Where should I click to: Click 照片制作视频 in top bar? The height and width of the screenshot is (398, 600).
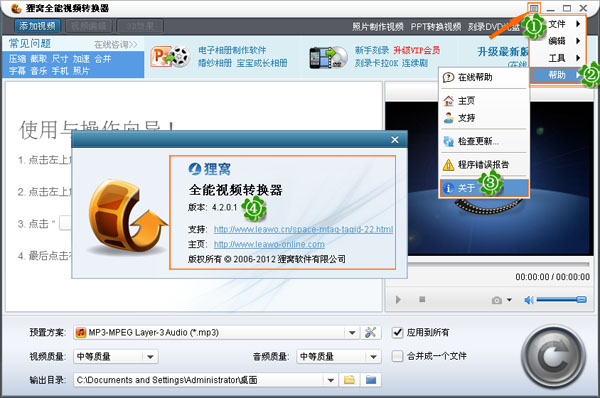point(378,26)
